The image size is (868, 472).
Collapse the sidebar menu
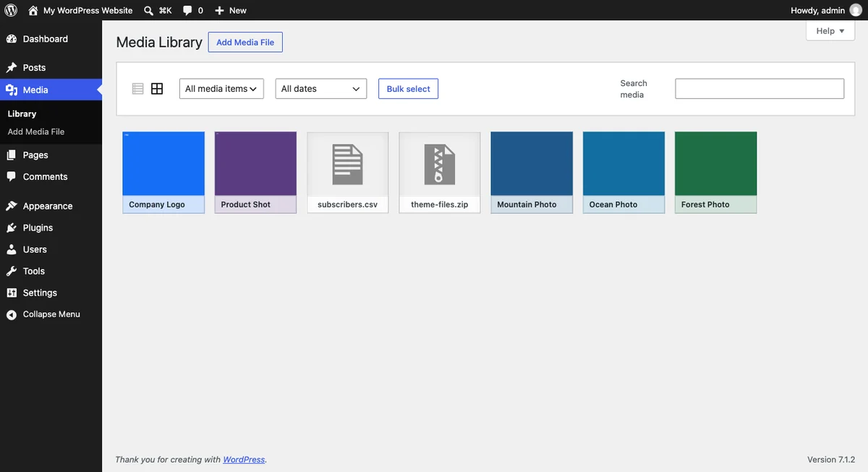pos(51,314)
